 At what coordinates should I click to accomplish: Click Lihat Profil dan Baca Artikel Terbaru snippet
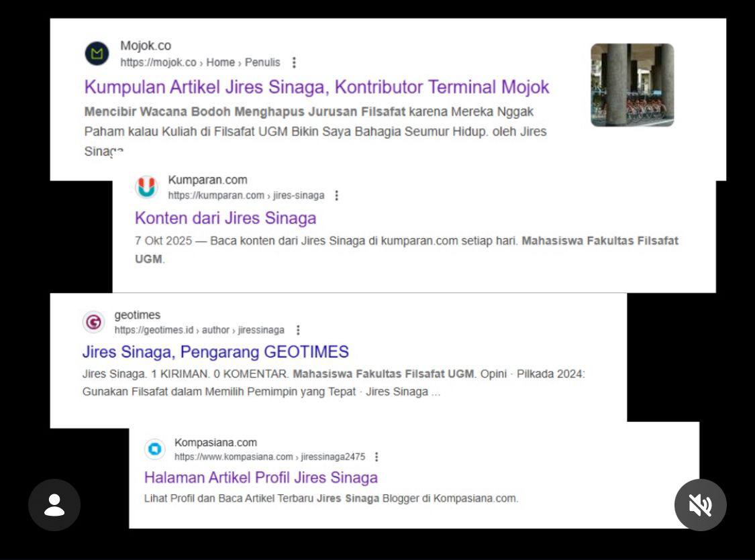229,498
